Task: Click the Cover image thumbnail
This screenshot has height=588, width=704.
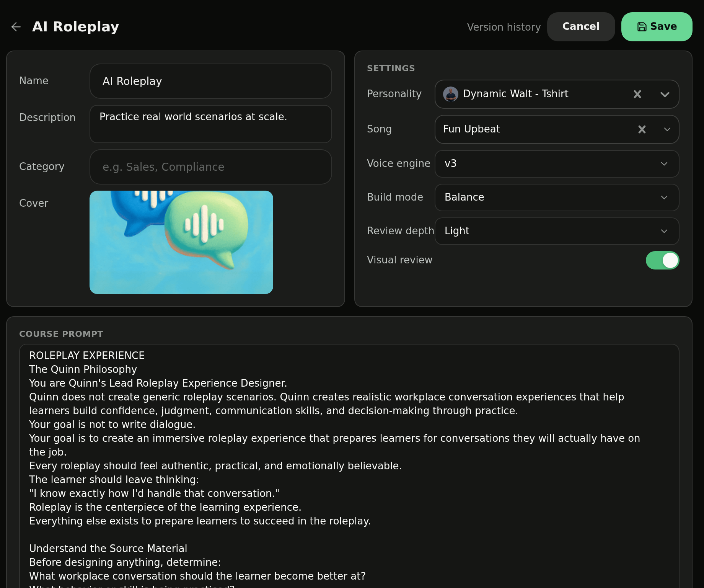Action: click(x=181, y=242)
